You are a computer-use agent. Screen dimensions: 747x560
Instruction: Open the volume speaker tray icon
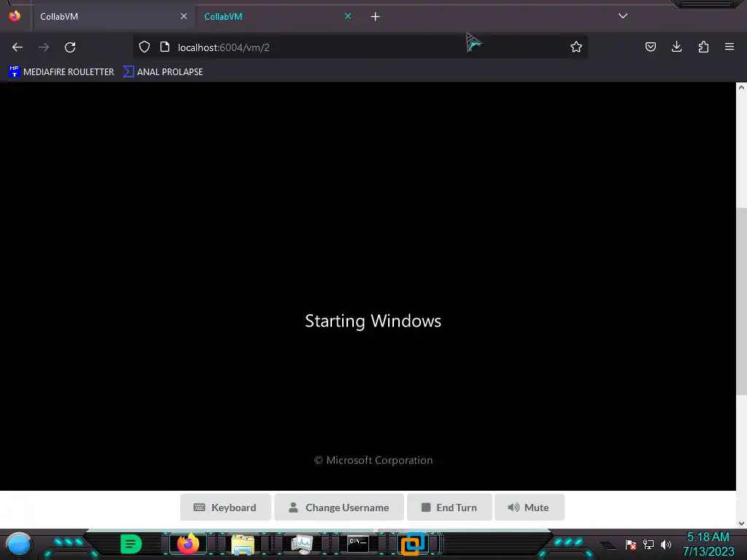(x=666, y=544)
